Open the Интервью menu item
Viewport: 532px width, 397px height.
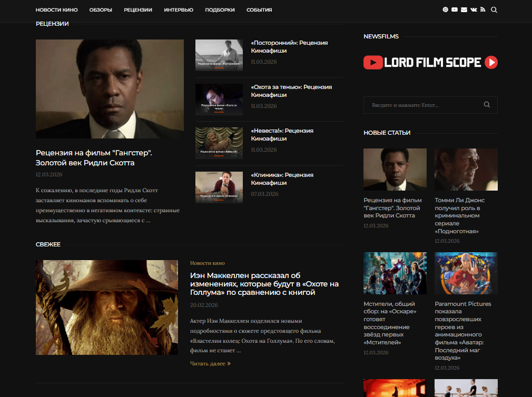point(179,10)
